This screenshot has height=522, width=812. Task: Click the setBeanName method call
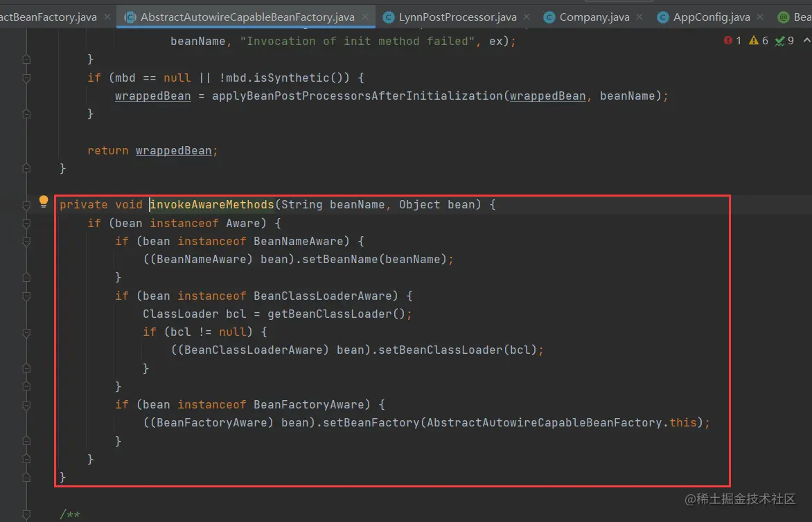click(x=340, y=259)
